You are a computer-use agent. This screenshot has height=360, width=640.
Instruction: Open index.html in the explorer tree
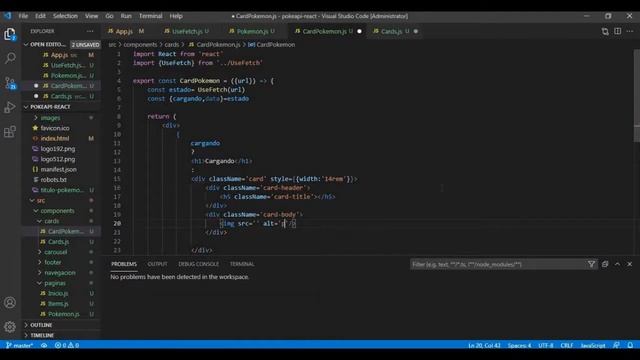[x=55, y=138]
